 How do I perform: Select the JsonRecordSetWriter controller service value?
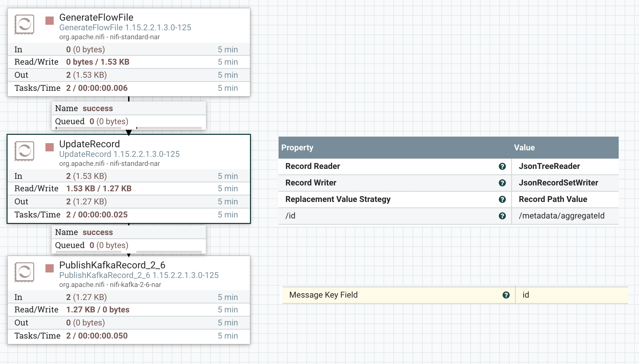[558, 183]
